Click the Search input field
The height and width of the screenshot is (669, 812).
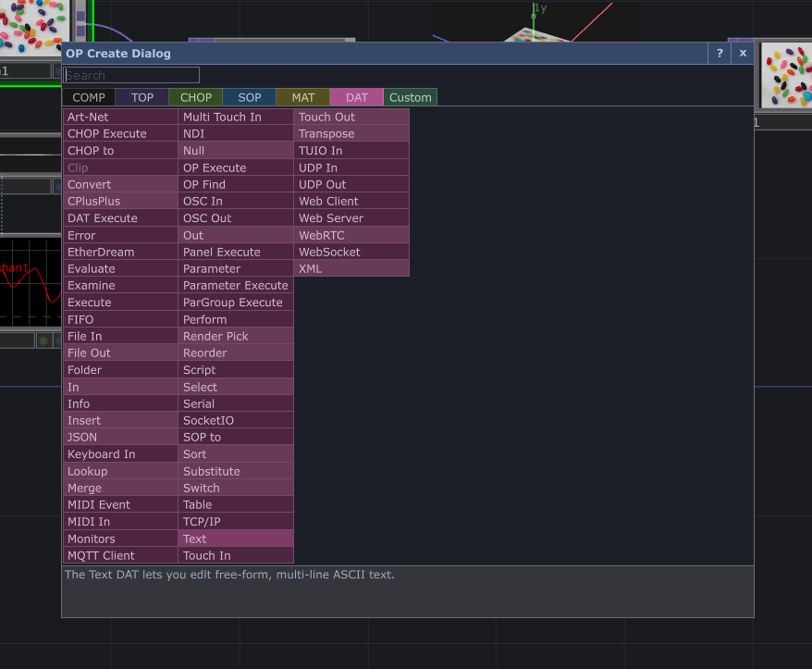(x=131, y=75)
